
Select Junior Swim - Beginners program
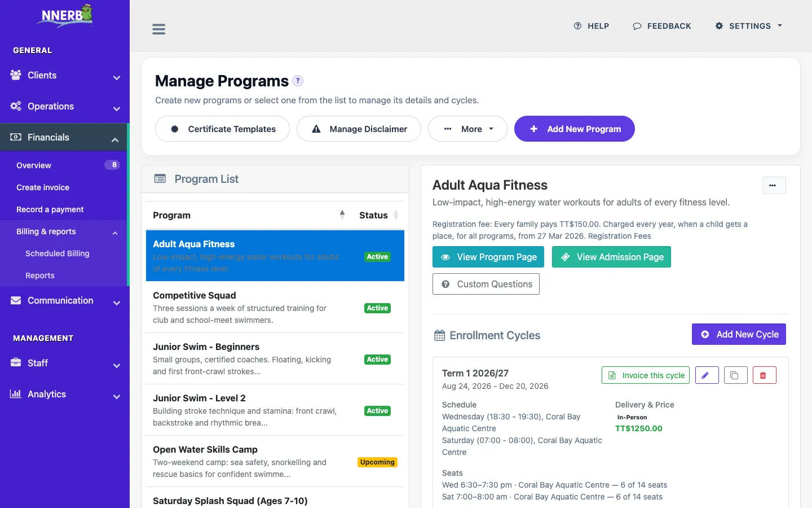[275, 359]
